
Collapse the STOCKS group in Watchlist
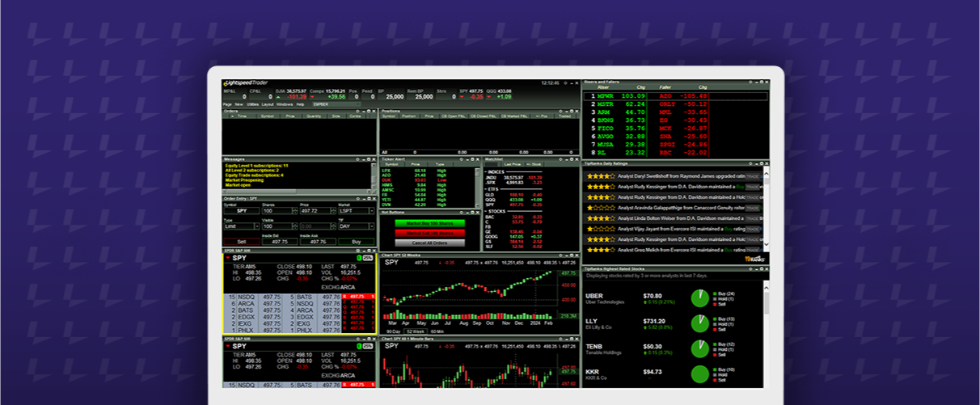click(486, 211)
